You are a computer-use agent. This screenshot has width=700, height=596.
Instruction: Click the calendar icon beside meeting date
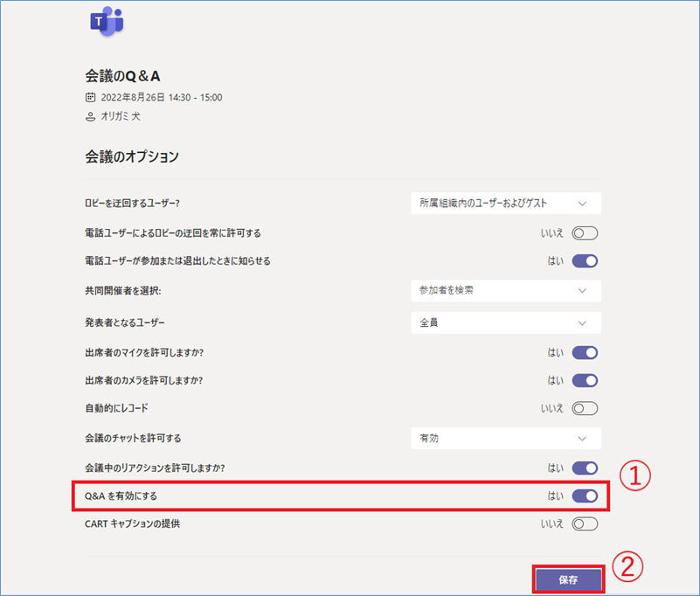(x=90, y=97)
